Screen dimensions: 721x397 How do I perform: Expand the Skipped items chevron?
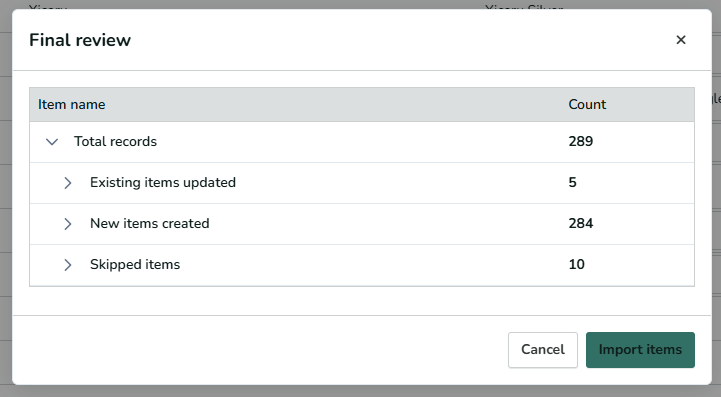pyautogui.click(x=68, y=265)
